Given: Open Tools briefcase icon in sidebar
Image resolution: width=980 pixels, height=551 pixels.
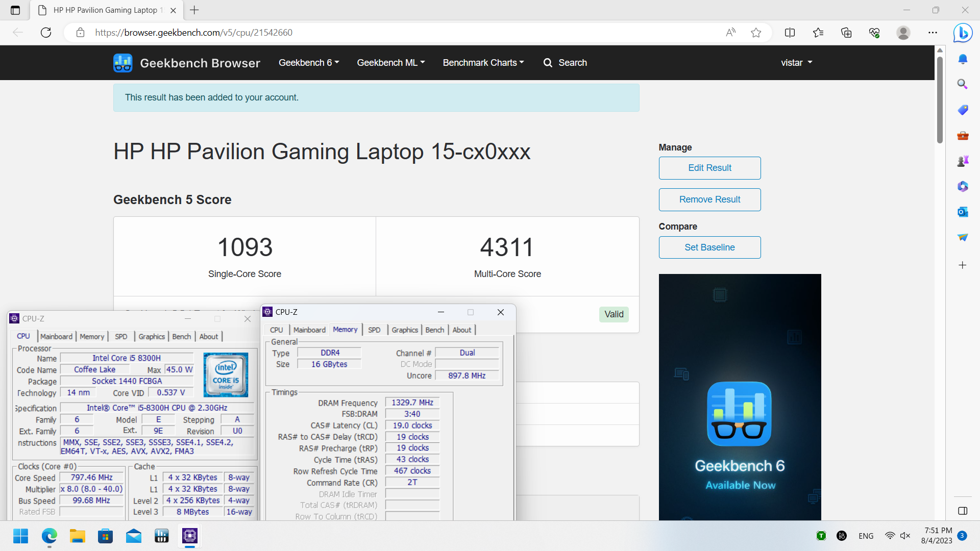Looking at the screenshot, I should [x=963, y=135].
